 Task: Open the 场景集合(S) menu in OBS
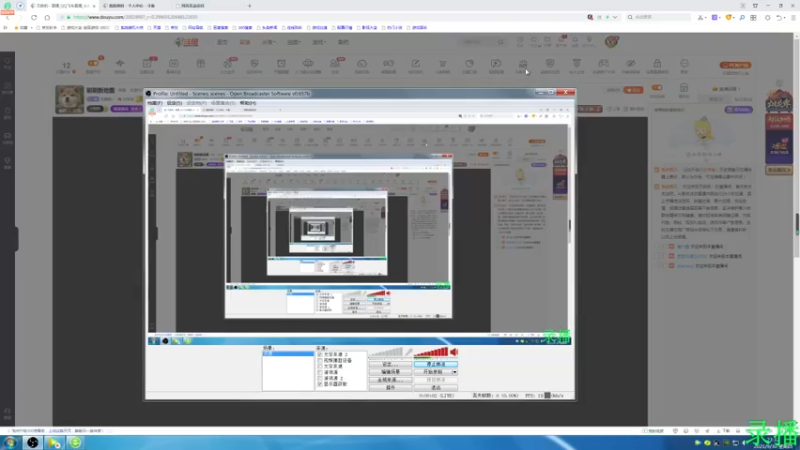tap(223, 103)
